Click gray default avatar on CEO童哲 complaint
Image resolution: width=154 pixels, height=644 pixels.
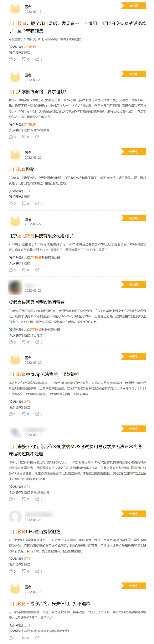point(15,517)
